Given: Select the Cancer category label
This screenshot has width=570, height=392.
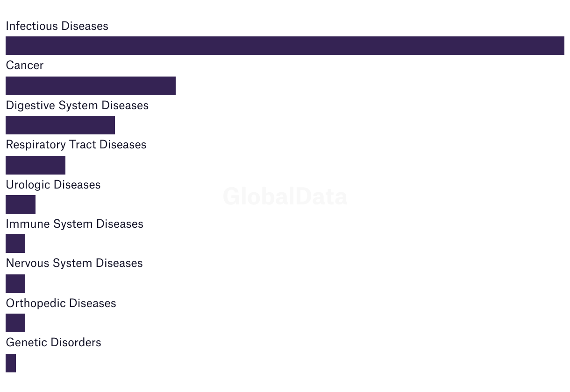Looking at the screenshot, I should coord(25,65).
